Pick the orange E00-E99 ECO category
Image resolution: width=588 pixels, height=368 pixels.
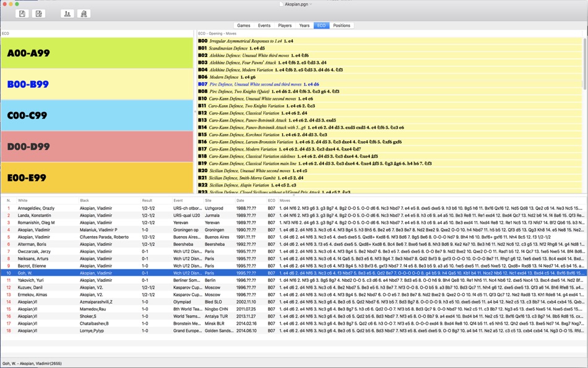97,178
